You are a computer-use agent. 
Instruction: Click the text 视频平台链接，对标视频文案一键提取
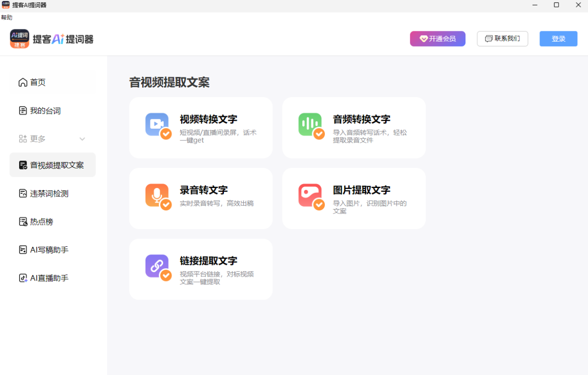point(217,278)
